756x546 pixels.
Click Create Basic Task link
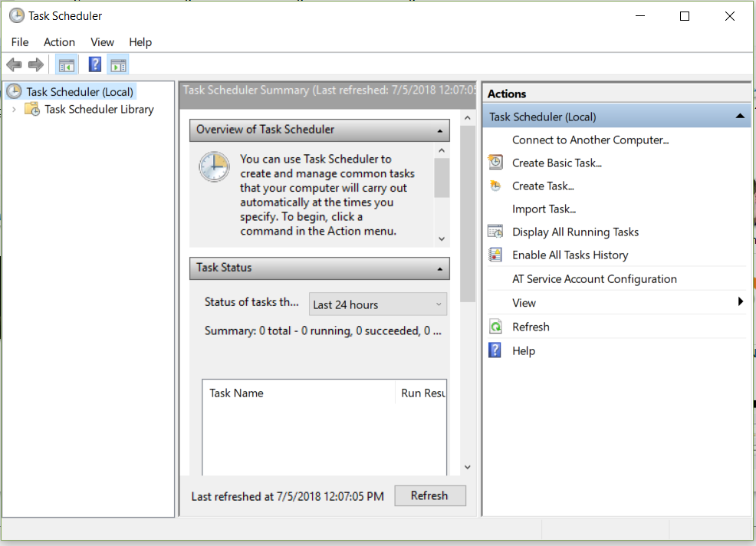557,163
